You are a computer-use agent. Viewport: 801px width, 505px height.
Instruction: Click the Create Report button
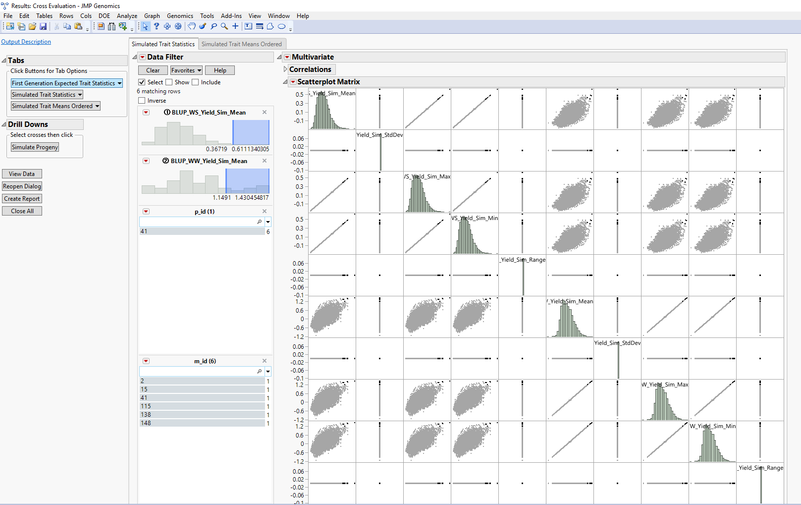point(22,199)
